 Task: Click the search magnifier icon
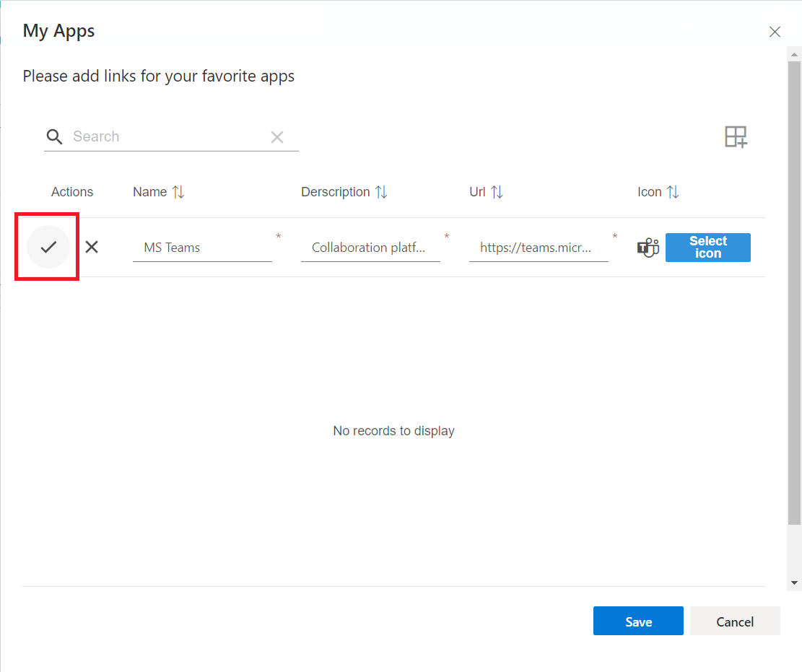click(x=54, y=136)
